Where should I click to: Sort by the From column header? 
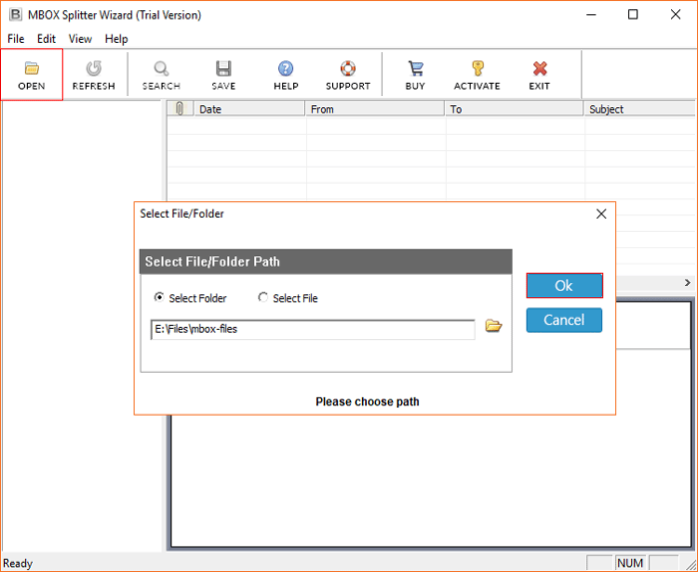[375, 109]
